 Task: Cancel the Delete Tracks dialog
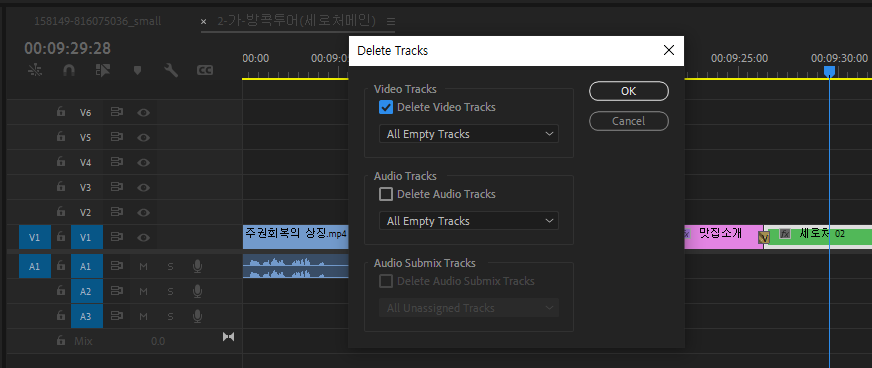tap(629, 121)
